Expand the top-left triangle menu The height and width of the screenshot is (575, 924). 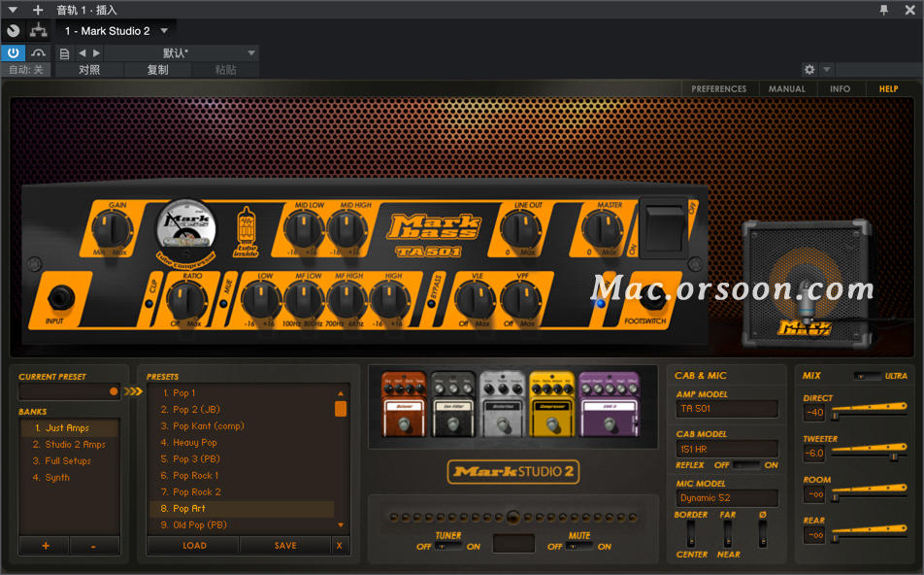click(12, 10)
